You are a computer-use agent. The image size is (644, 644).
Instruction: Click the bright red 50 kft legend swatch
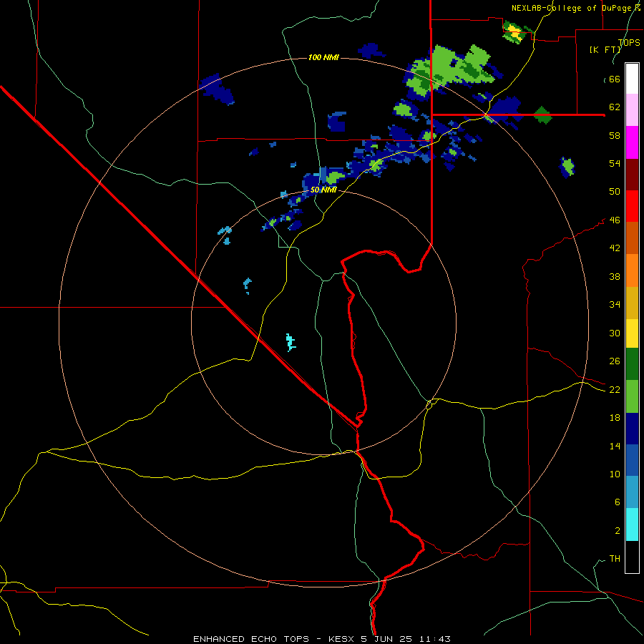coord(632,206)
